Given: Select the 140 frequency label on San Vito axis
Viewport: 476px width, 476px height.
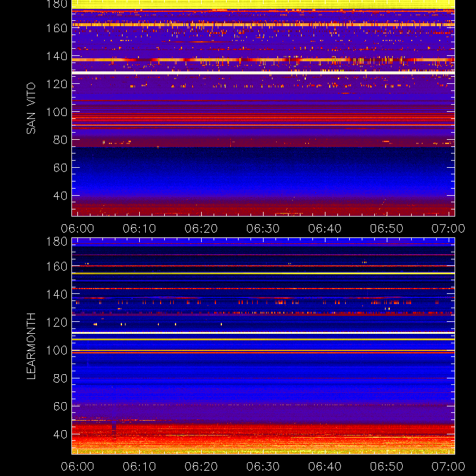Looking at the screenshot, I should pyautogui.click(x=57, y=56).
